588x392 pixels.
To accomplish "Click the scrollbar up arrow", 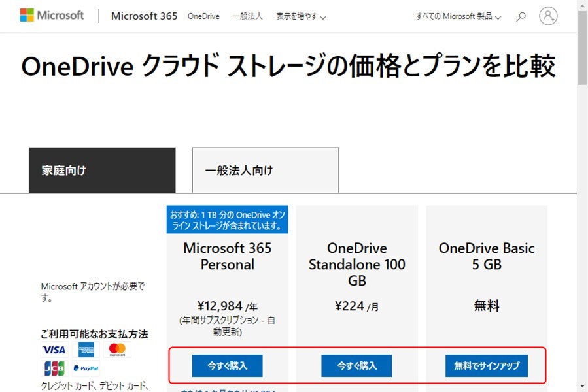I will [x=582, y=5].
